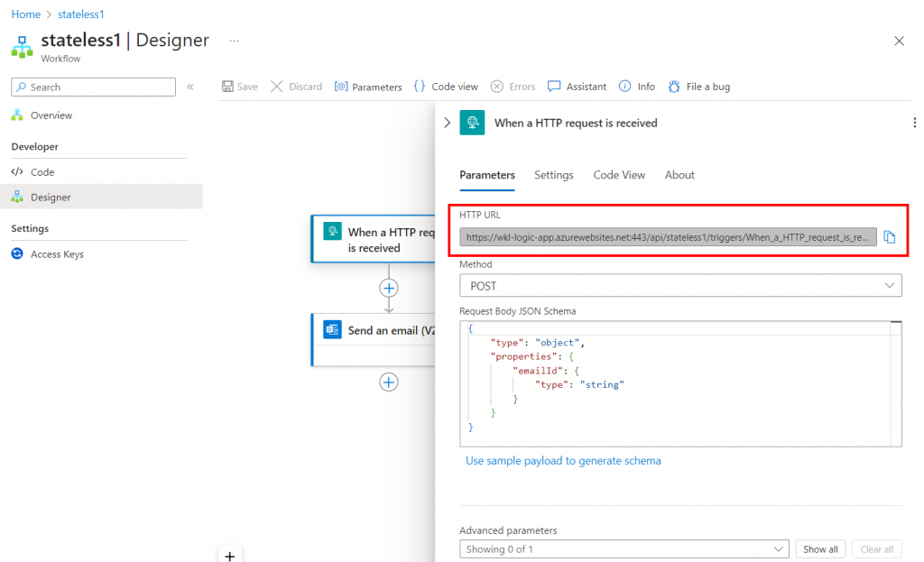Screen dimensions: 924x562
Task: Show Errors from the toolbar
Action: pyautogui.click(x=513, y=87)
